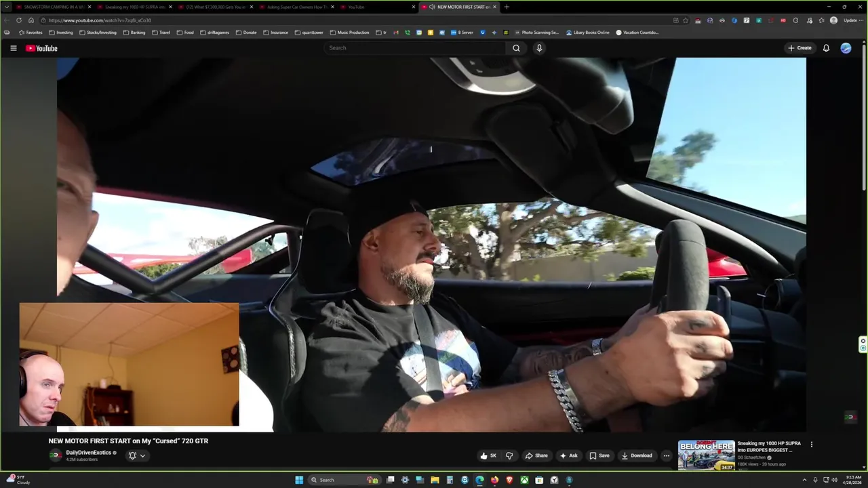Like the video with thumbs up

pos(488,455)
